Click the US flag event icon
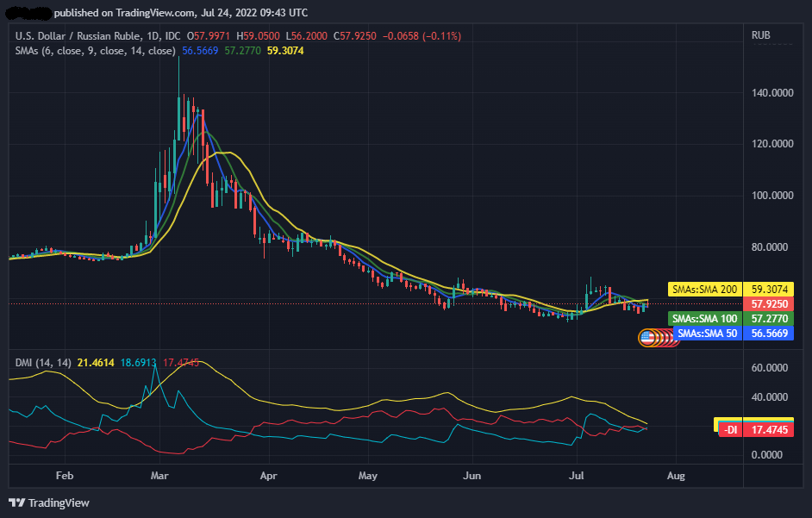Viewport: 812px width, 518px height. 646,338
